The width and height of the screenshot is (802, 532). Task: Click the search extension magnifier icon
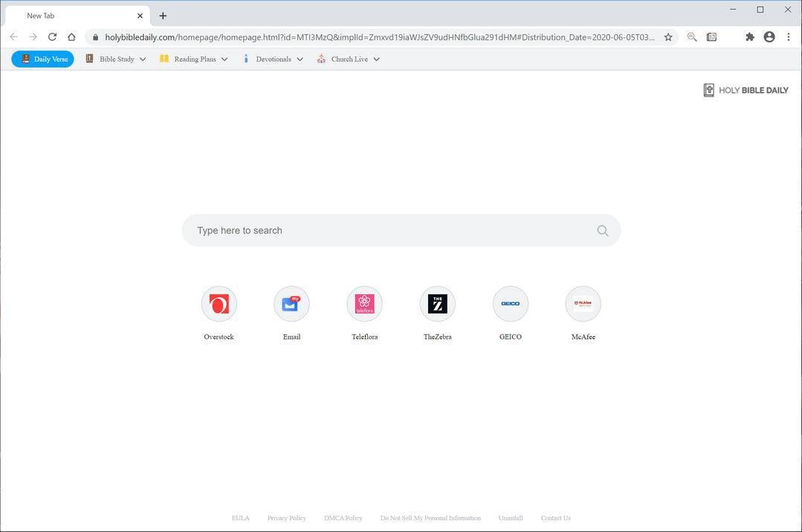point(691,37)
